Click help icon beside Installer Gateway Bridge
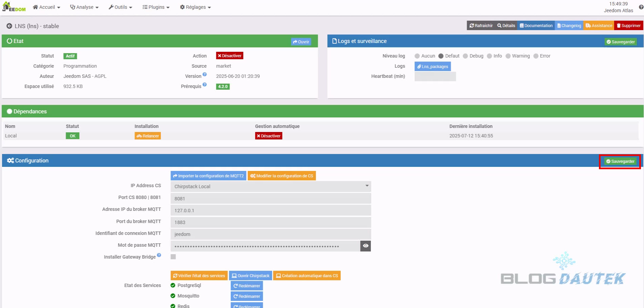 (159, 255)
